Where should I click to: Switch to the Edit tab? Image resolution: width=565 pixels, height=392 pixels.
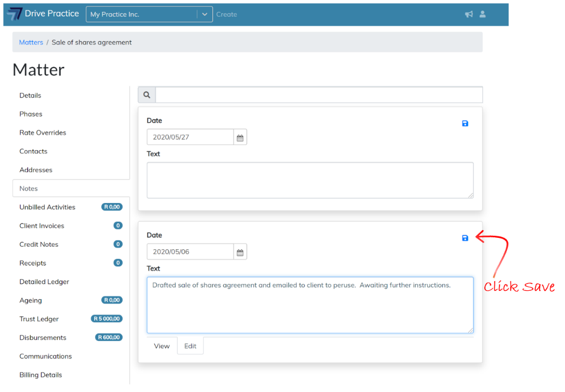190,346
